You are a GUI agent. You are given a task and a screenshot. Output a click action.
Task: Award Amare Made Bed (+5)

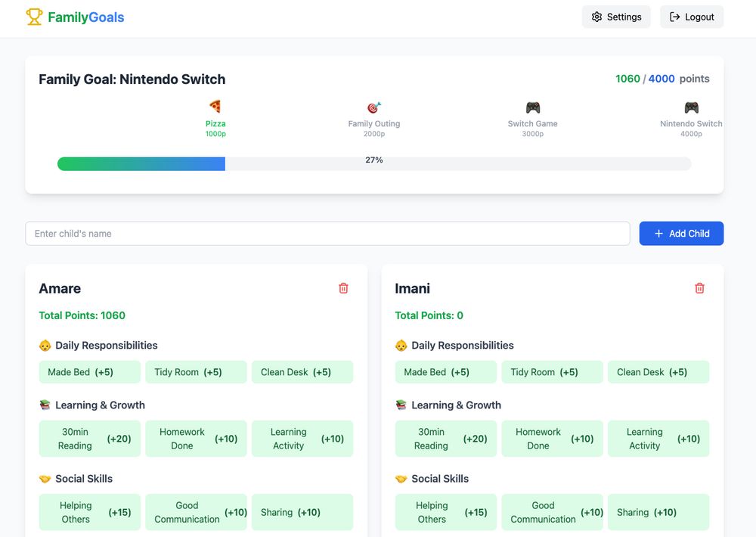point(90,372)
